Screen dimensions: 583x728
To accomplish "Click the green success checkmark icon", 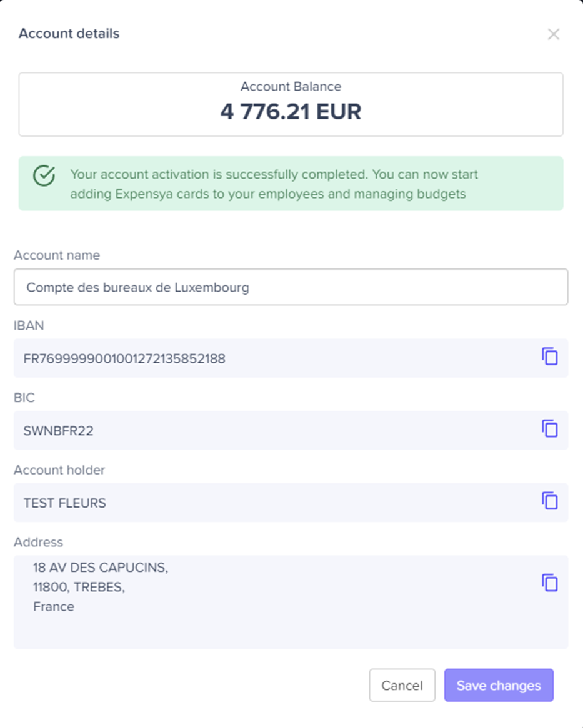I will tap(44, 176).
